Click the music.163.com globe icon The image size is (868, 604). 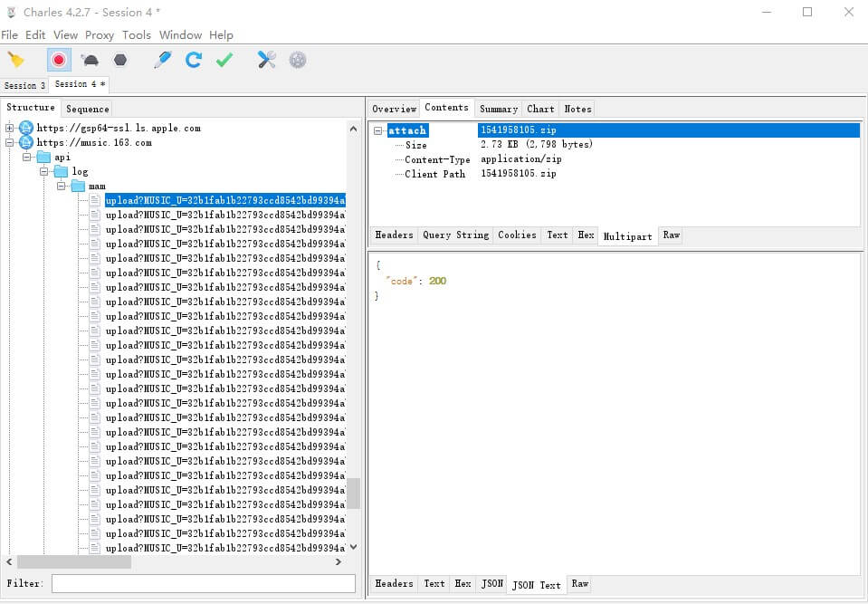(26, 142)
